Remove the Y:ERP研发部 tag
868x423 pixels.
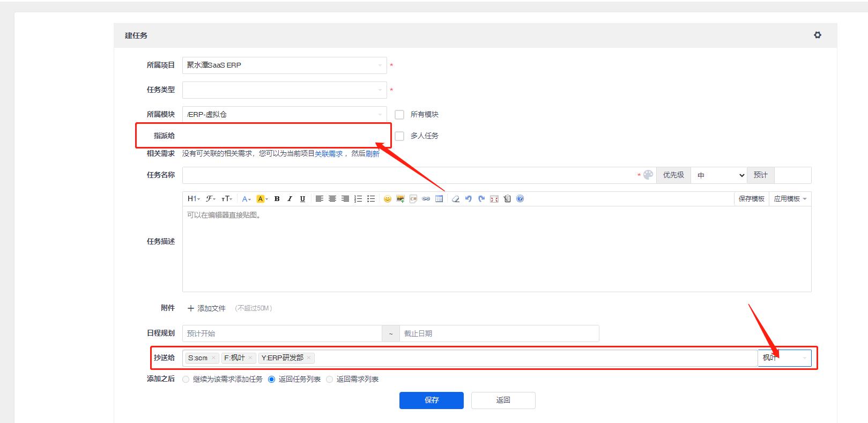pos(309,358)
